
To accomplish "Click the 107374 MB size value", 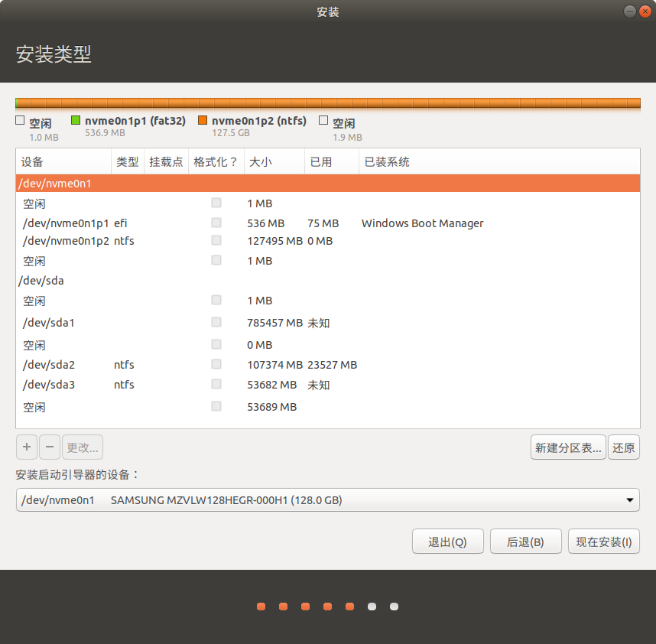I will (274, 365).
